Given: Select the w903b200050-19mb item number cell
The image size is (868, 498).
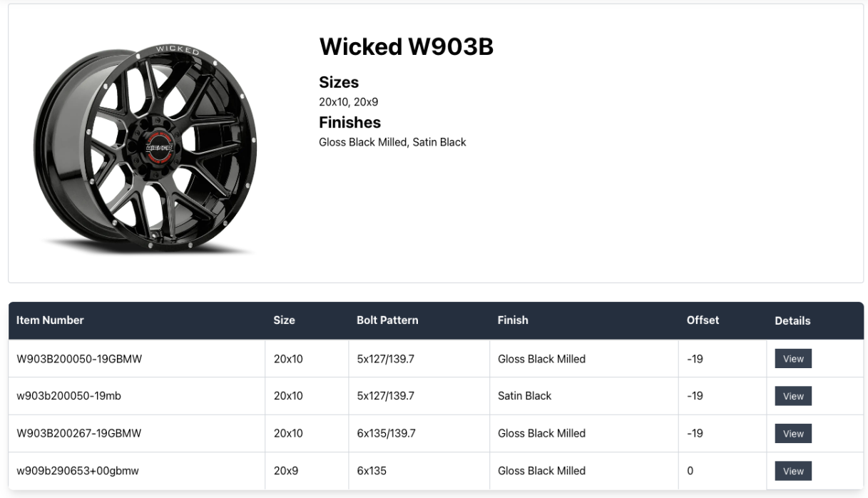Looking at the screenshot, I should [68, 396].
